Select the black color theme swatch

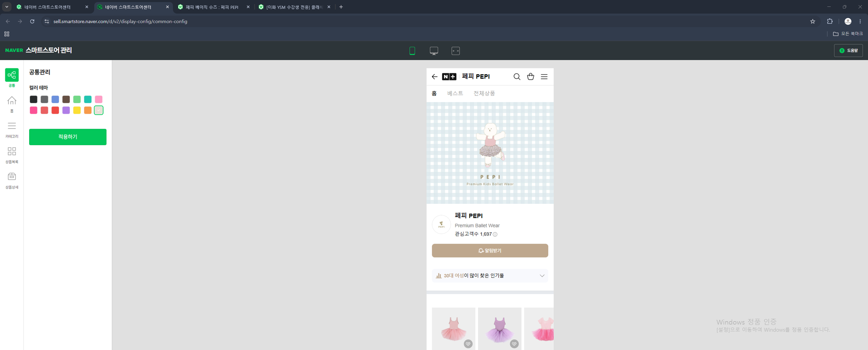(33, 99)
